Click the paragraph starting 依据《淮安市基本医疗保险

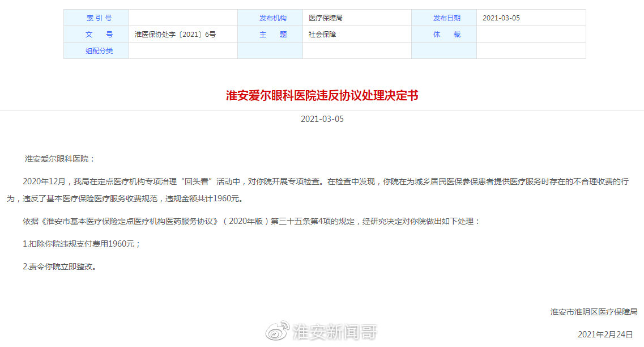(251, 221)
